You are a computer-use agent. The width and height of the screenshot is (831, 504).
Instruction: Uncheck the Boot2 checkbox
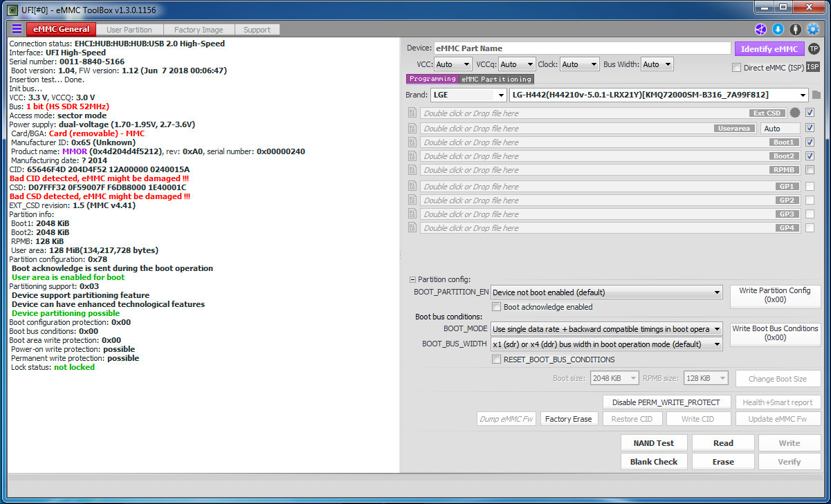[x=810, y=156]
